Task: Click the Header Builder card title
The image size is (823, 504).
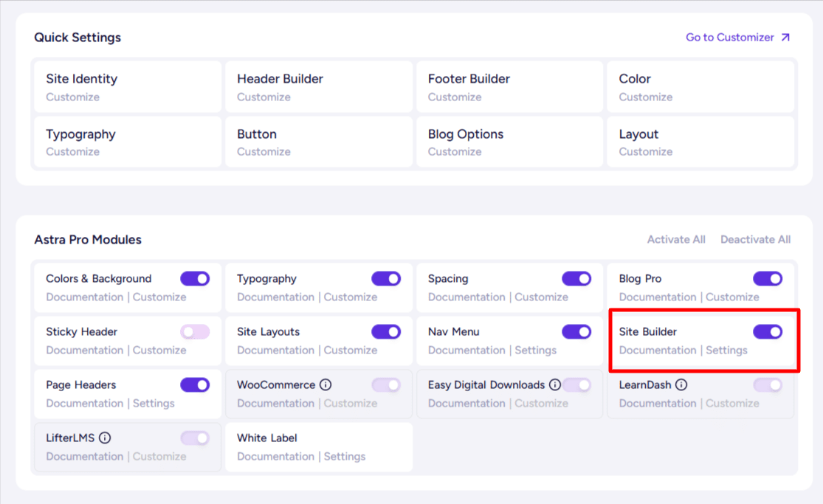Action: click(280, 79)
